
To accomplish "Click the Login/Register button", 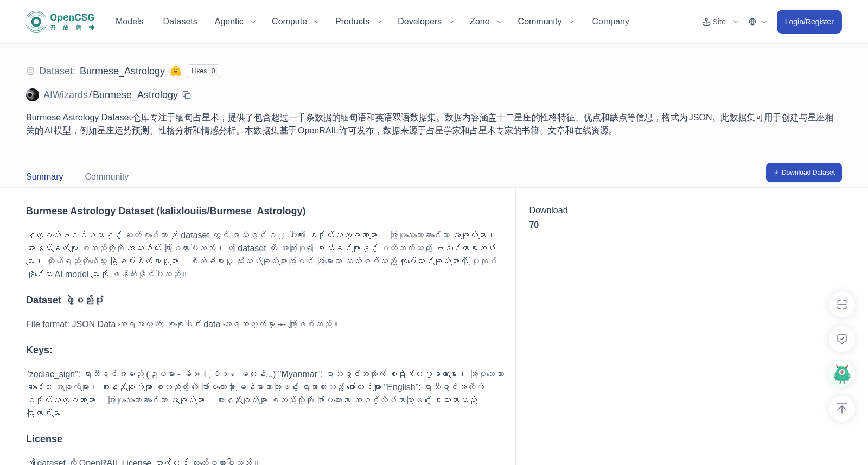I will coord(809,22).
